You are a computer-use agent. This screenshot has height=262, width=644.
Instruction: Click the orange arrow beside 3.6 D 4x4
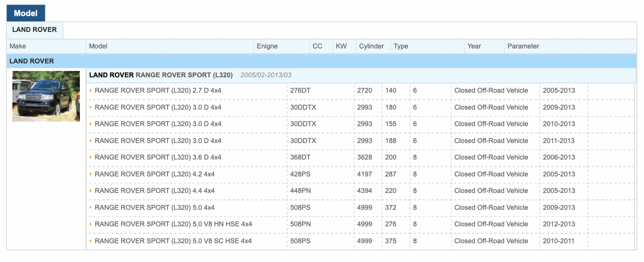(x=91, y=158)
